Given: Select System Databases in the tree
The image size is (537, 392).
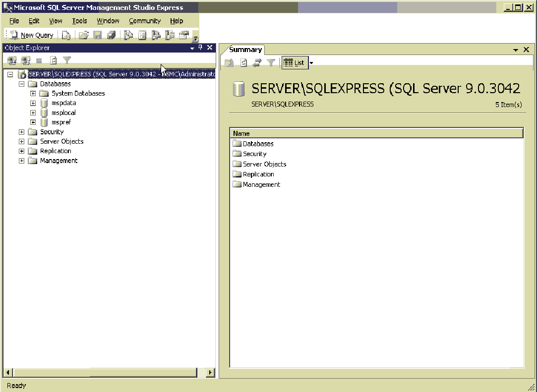Looking at the screenshot, I should (x=78, y=94).
